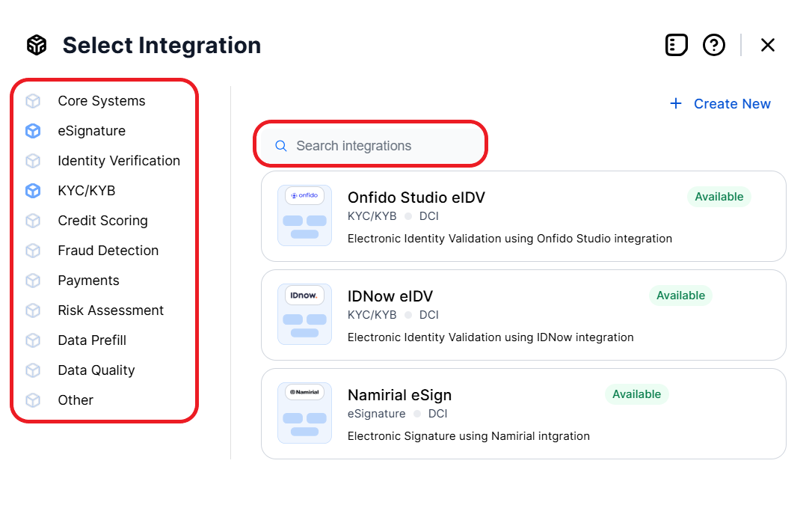The width and height of the screenshot is (812, 508).
Task: Close the Select Integration dialog
Action: click(x=767, y=45)
